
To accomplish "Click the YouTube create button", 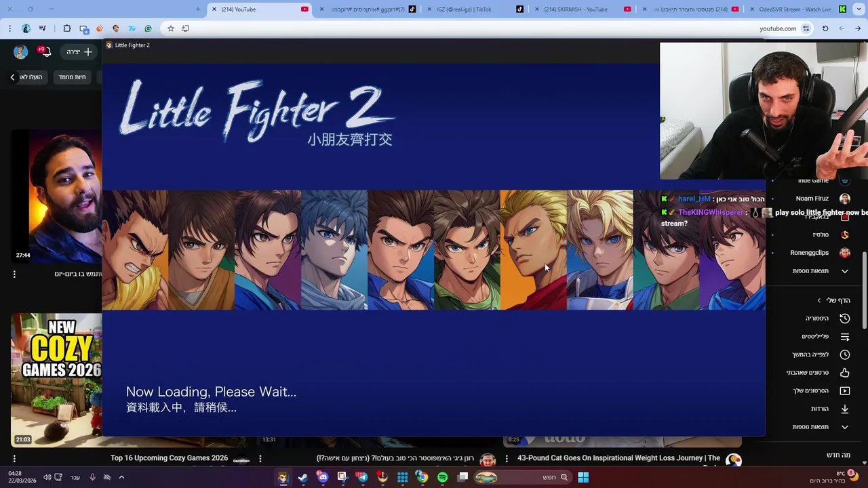I will [79, 52].
